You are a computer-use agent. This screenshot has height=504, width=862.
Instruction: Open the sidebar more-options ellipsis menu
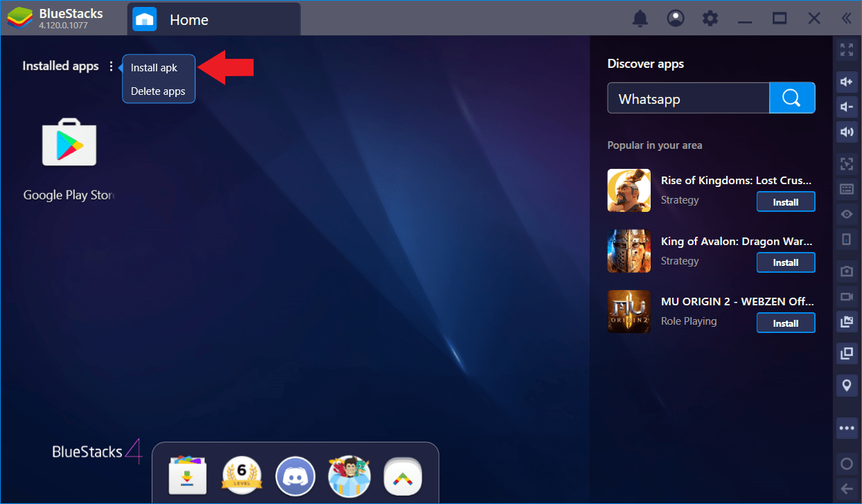tap(846, 428)
